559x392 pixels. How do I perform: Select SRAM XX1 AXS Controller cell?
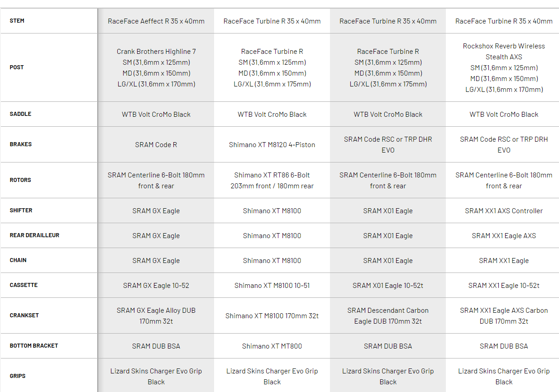[504, 211]
